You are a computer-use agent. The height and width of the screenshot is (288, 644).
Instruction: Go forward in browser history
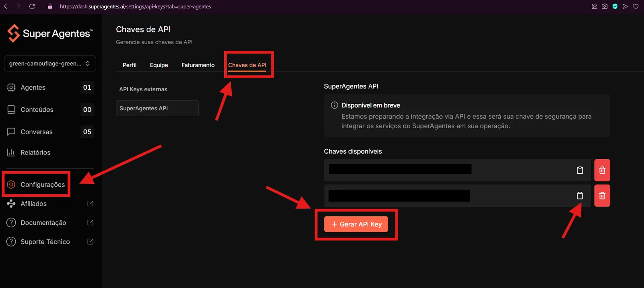[x=19, y=6]
